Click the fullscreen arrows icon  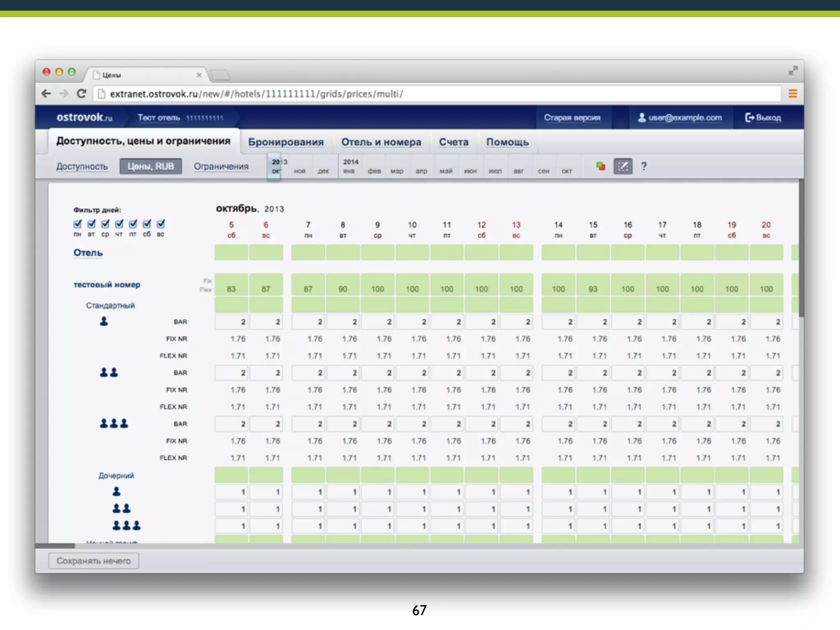coord(793,71)
